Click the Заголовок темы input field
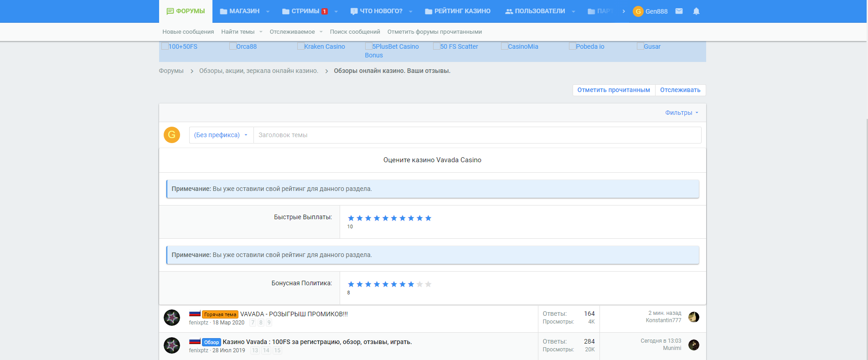The height and width of the screenshot is (360, 868). pyautogui.click(x=477, y=135)
